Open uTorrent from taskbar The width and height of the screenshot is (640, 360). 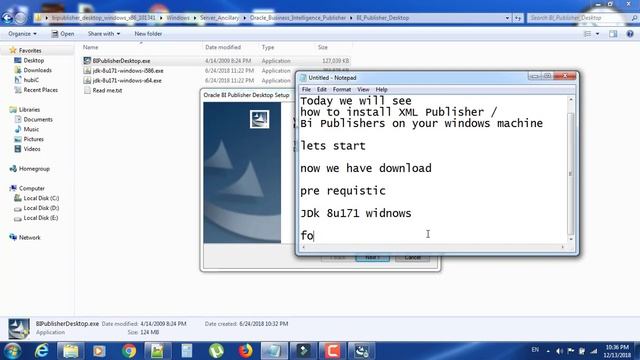click(216, 351)
